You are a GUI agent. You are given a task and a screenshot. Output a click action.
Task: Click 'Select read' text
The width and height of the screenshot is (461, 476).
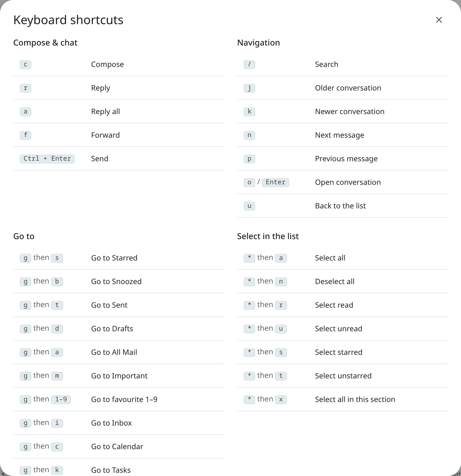pos(334,305)
